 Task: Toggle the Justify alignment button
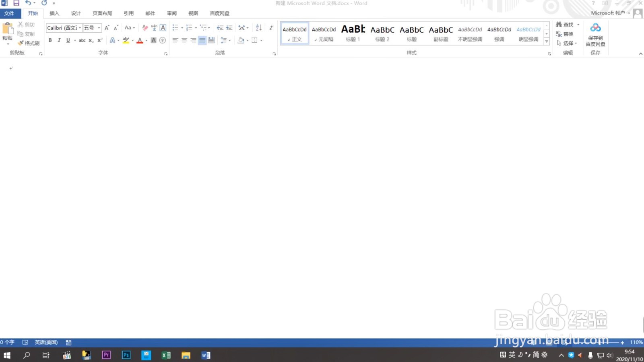tap(202, 40)
